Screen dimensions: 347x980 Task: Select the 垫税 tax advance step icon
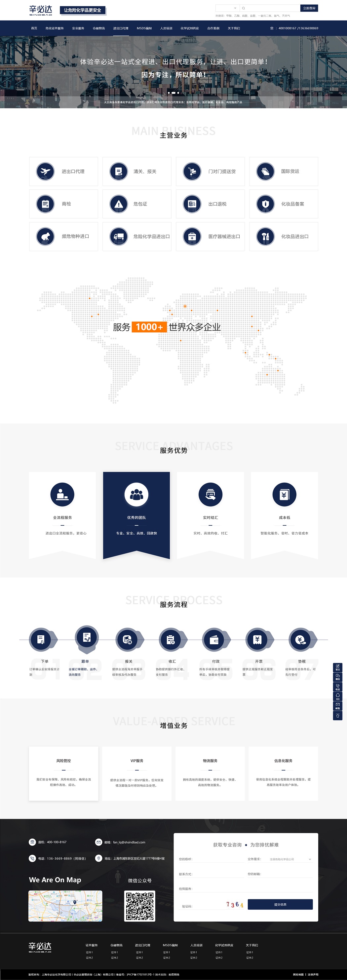click(x=301, y=639)
